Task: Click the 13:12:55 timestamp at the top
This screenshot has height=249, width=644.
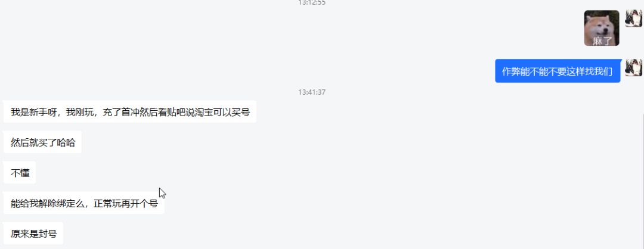Action: point(312,2)
